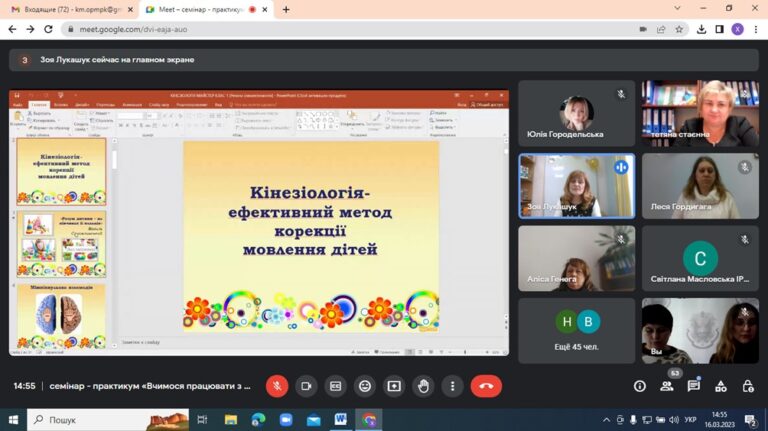Select the Зоя Лукашук video tile
Image resolution: width=768 pixels, height=431 pixels.
[x=576, y=186]
